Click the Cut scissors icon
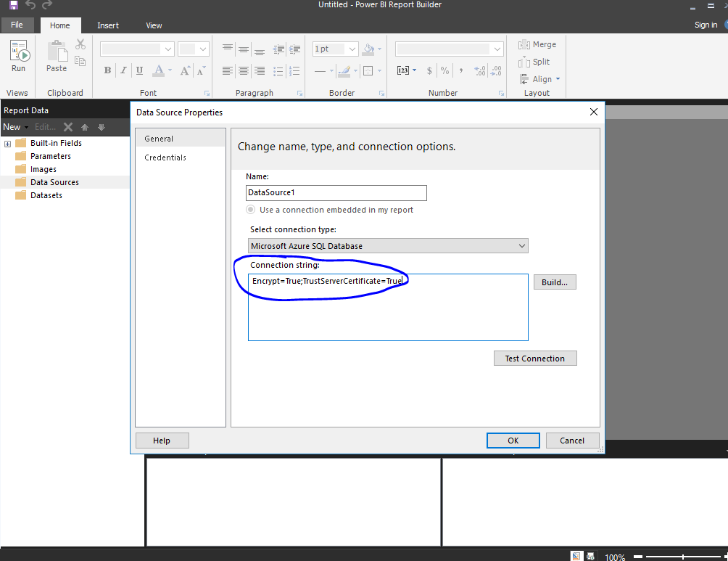 click(x=80, y=44)
